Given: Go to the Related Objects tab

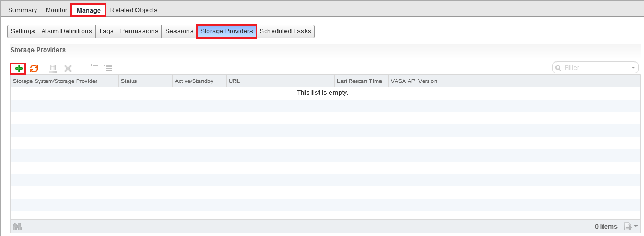Looking at the screenshot, I should 133,10.
